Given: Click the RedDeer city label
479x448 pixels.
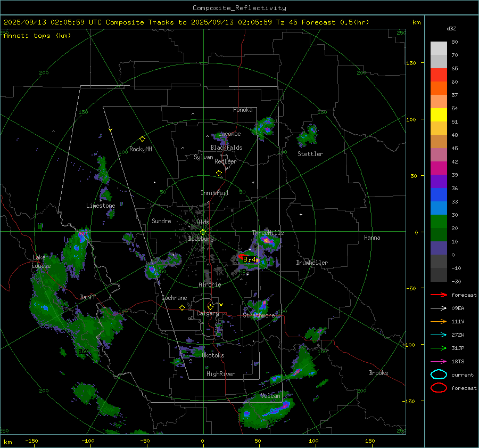Looking at the screenshot, I should tap(226, 161).
